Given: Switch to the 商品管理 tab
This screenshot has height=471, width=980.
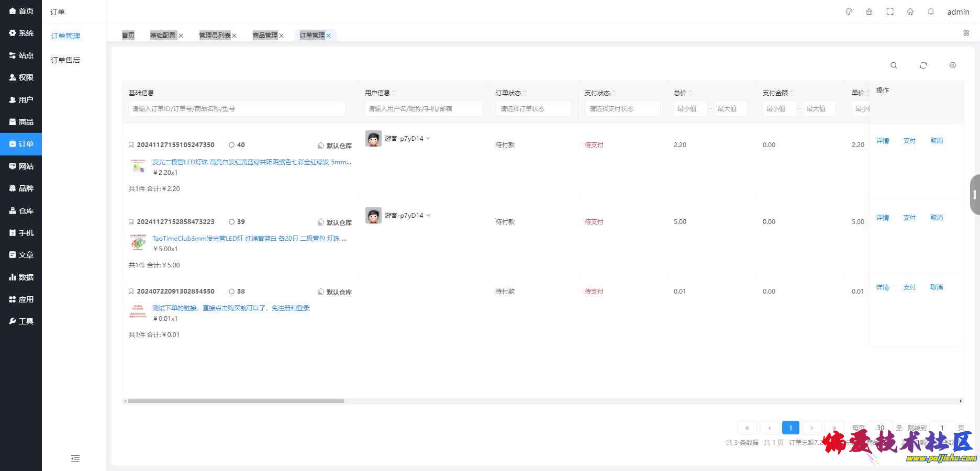Looking at the screenshot, I should tap(265, 36).
